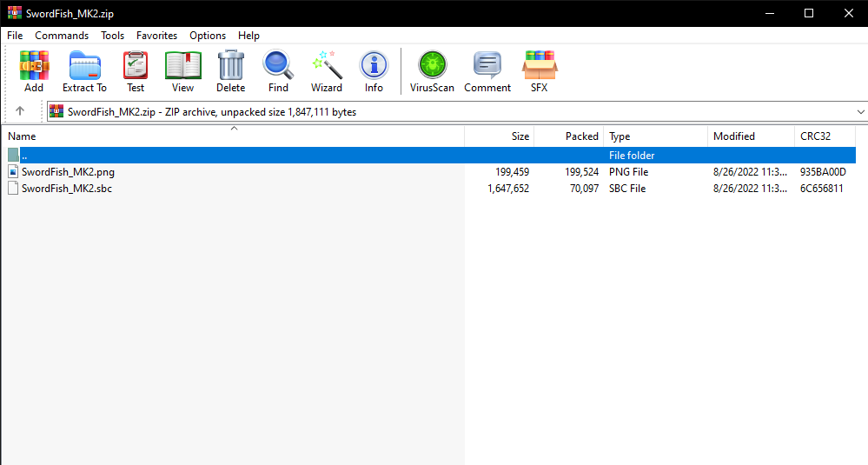Click the Delete trash can icon
Viewport: 868px width, 465px height.
point(230,71)
